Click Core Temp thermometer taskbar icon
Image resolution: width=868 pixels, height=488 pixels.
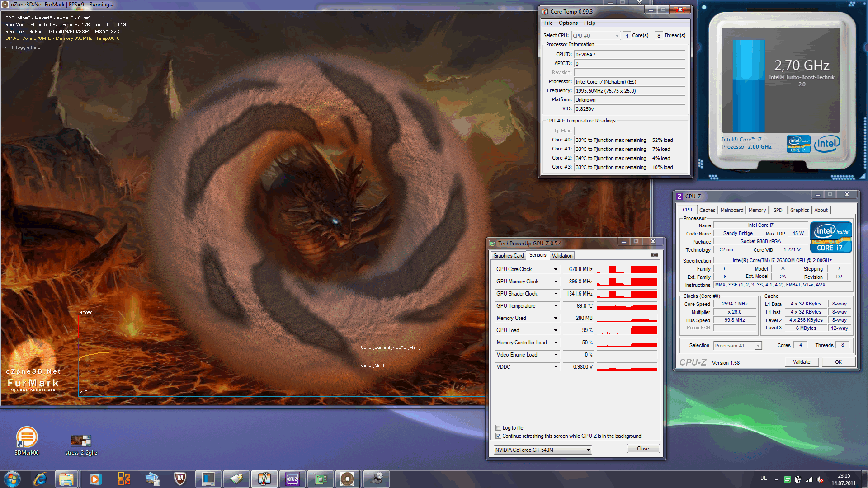point(264,479)
